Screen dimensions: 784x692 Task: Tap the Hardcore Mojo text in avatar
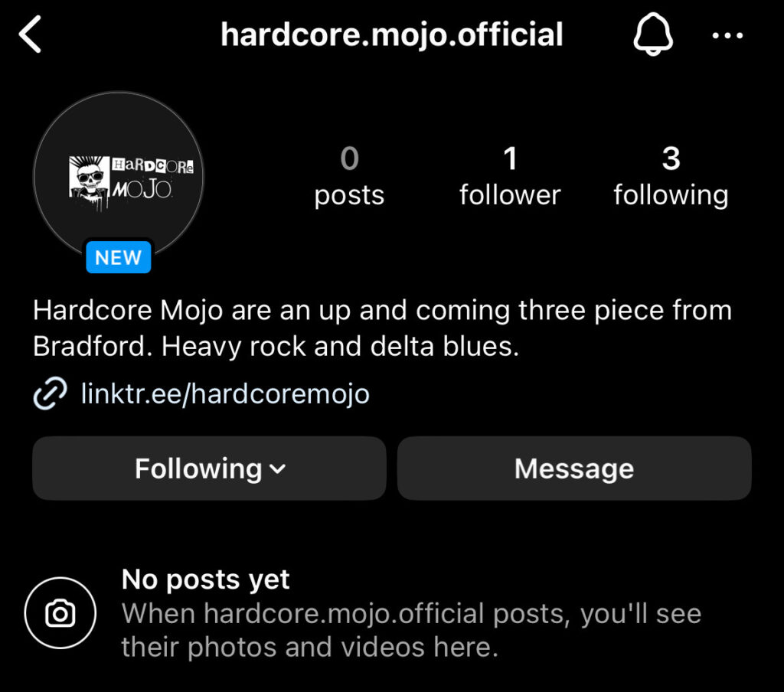(152, 178)
